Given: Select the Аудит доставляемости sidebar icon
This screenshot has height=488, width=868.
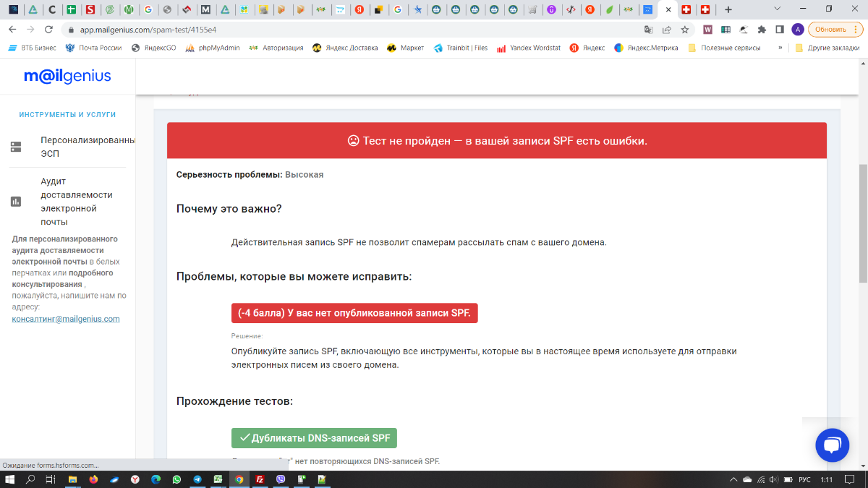Looking at the screenshot, I should (15, 201).
